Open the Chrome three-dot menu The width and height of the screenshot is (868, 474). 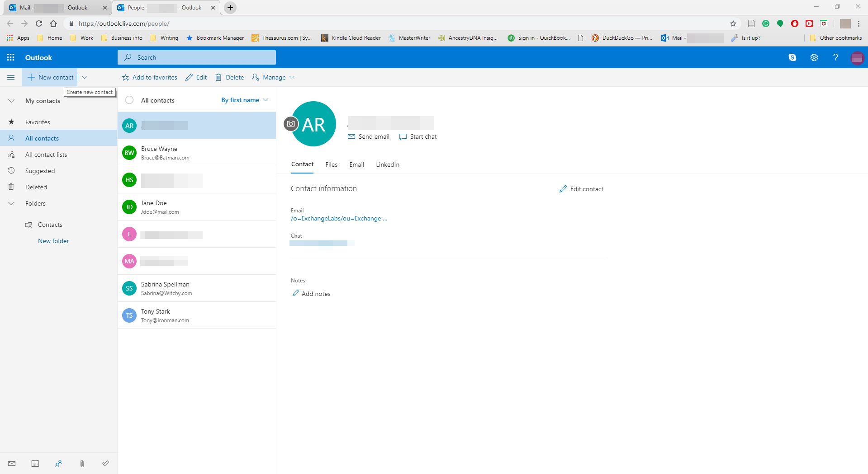point(859,23)
